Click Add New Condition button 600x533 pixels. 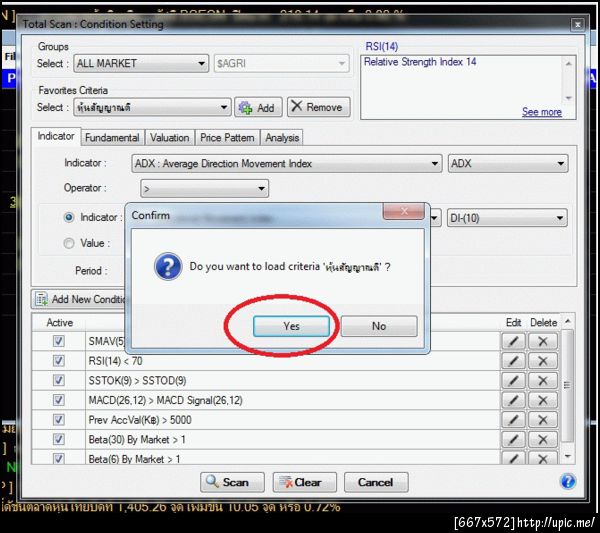coord(80,299)
